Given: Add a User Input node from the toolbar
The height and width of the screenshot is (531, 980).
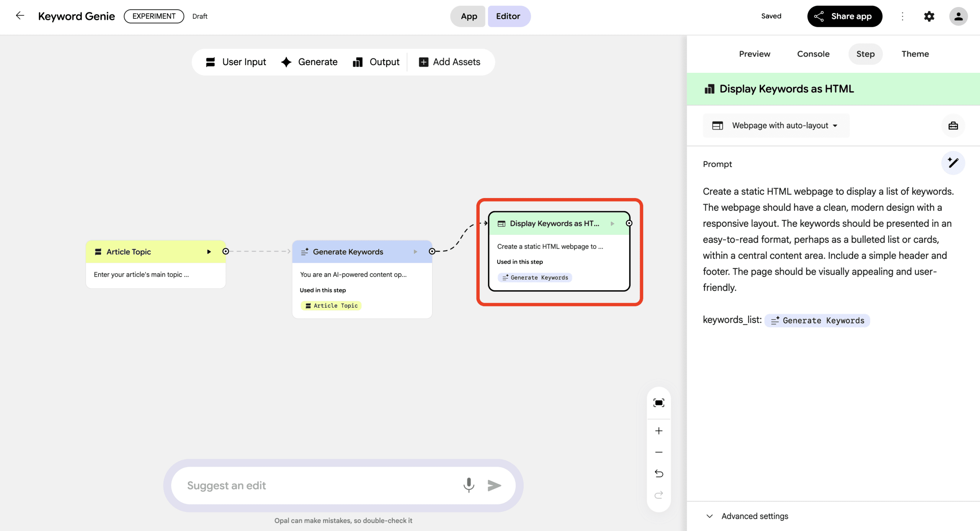Looking at the screenshot, I should tap(236, 62).
